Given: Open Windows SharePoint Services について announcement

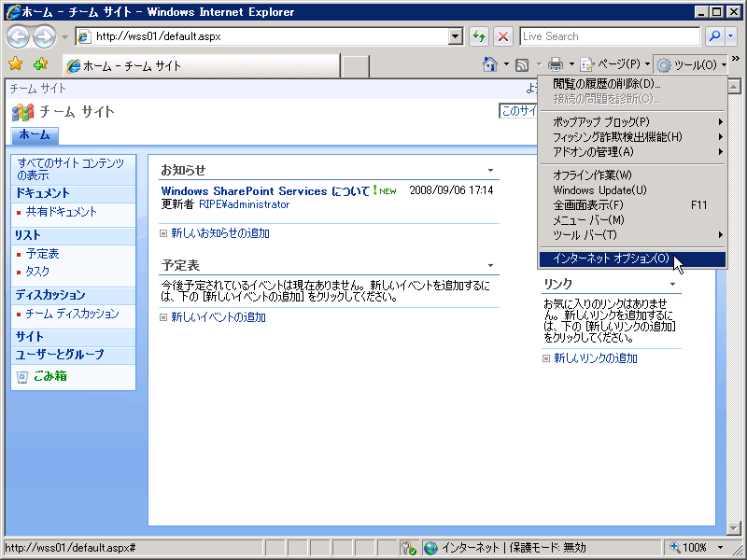Looking at the screenshot, I should coord(265,191).
